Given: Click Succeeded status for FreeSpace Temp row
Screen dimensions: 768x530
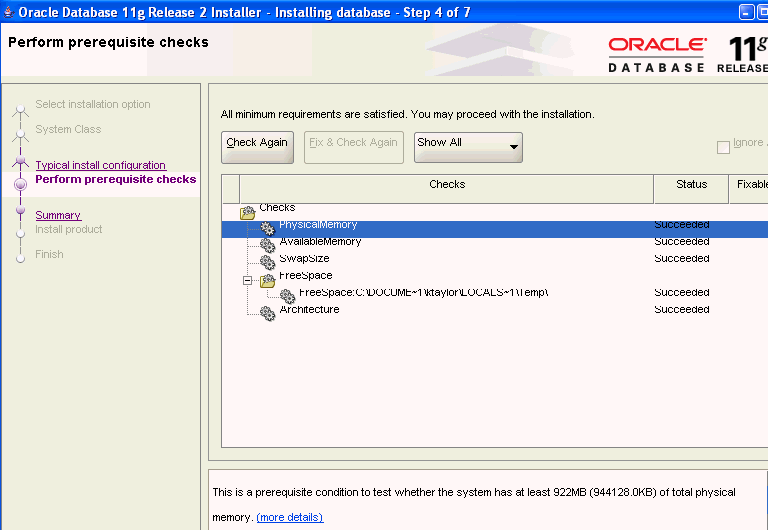Looking at the screenshot, I should [x=682, y=292].
